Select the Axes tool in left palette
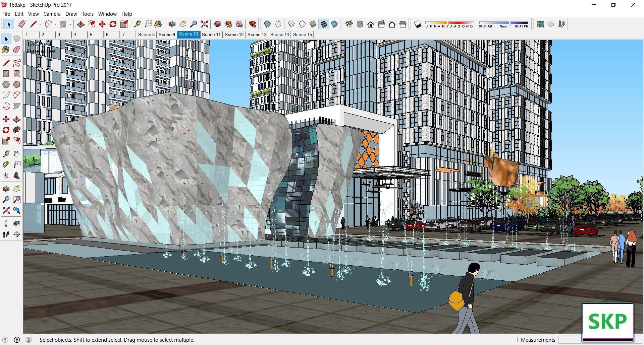Image resolution: width=644 pixels, height=345 pixels. [x=6, y=176]
